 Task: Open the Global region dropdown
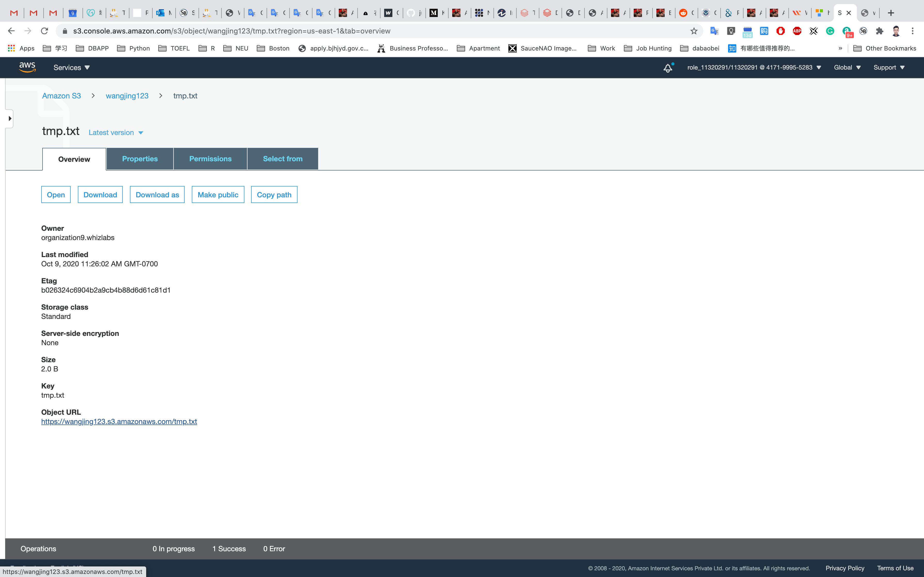847,67
